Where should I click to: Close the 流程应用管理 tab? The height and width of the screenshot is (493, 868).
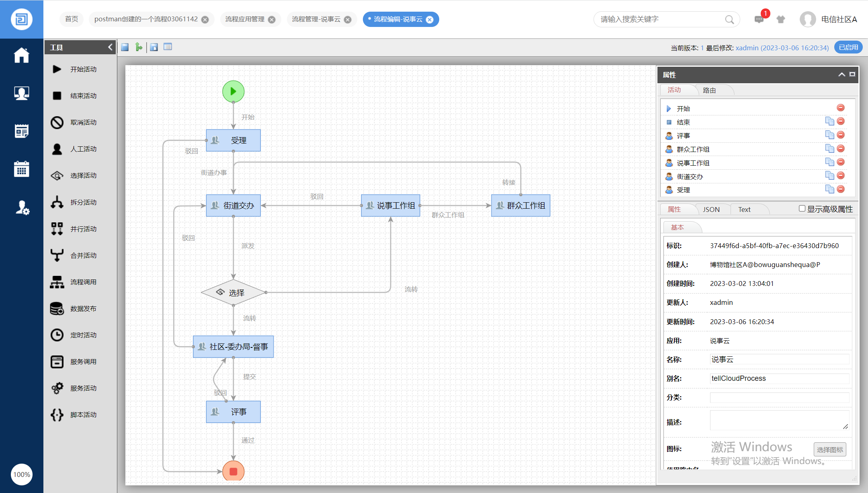[272, 20]
